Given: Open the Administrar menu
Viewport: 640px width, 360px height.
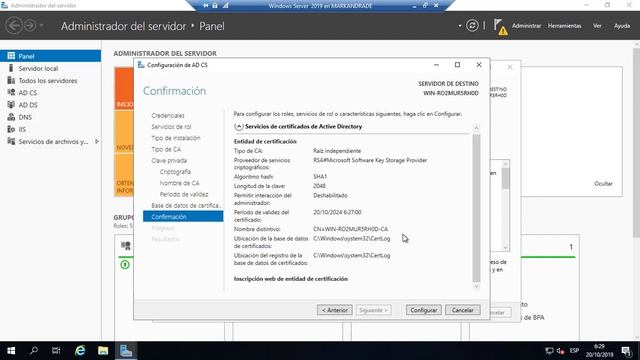Looking at the screenshot, I should pos(526,26).
